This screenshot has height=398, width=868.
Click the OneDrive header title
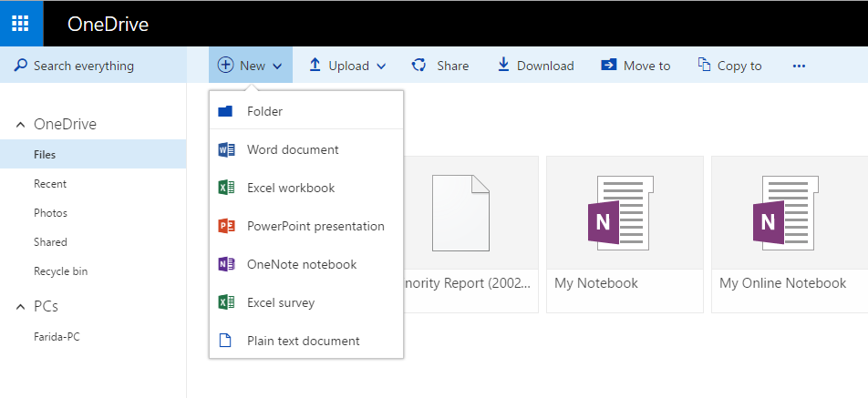[x=108, y=24]
